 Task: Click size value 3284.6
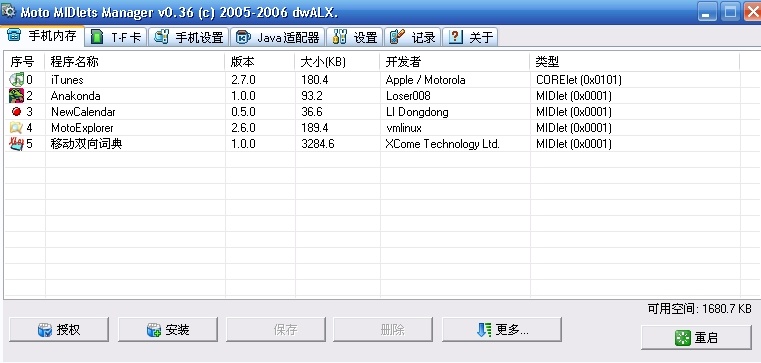click(x=317, y=144)
